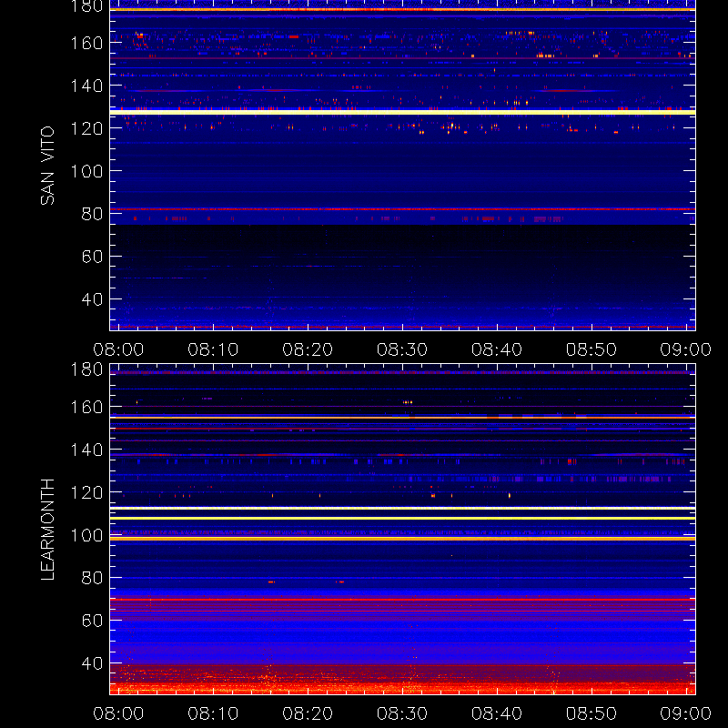Viewport: 728px width, 728px height.
Task: Pick the 100 frequency label on Learmonth axis
Action: 86,535
